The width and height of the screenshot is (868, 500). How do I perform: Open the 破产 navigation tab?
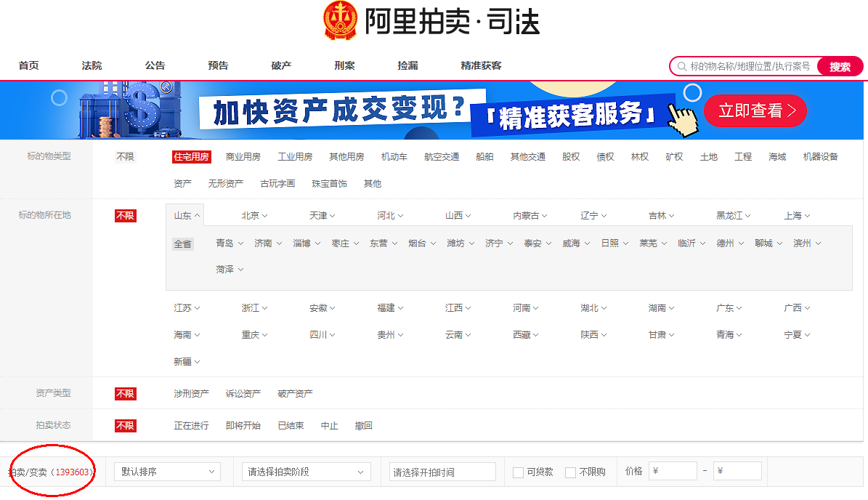281,65
